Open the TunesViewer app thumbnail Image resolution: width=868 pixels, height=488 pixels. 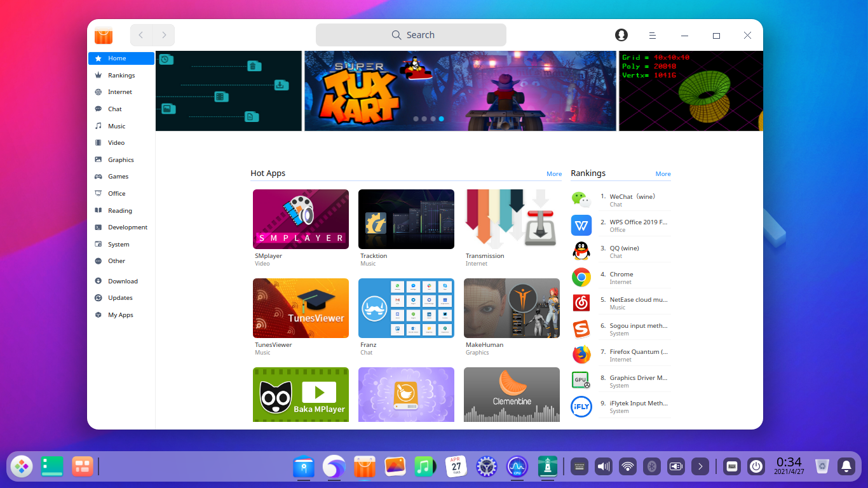tap(301, 308)
